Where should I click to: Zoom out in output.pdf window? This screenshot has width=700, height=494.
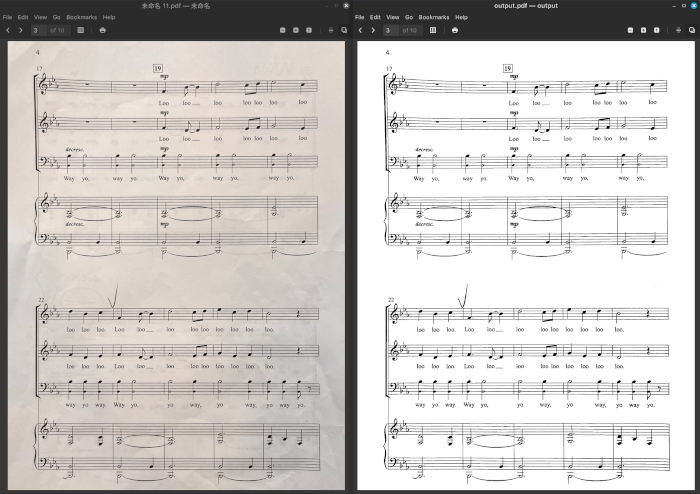coord(630,30)
